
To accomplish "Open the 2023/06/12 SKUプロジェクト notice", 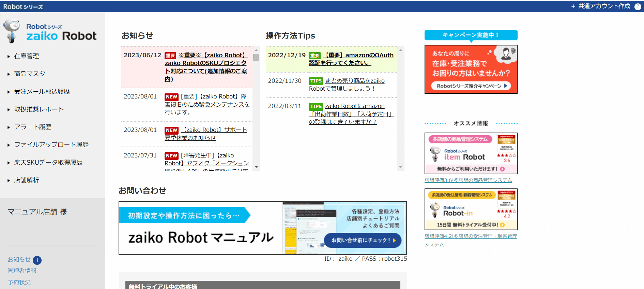I will pyautogui.click(x=206, y=67).
